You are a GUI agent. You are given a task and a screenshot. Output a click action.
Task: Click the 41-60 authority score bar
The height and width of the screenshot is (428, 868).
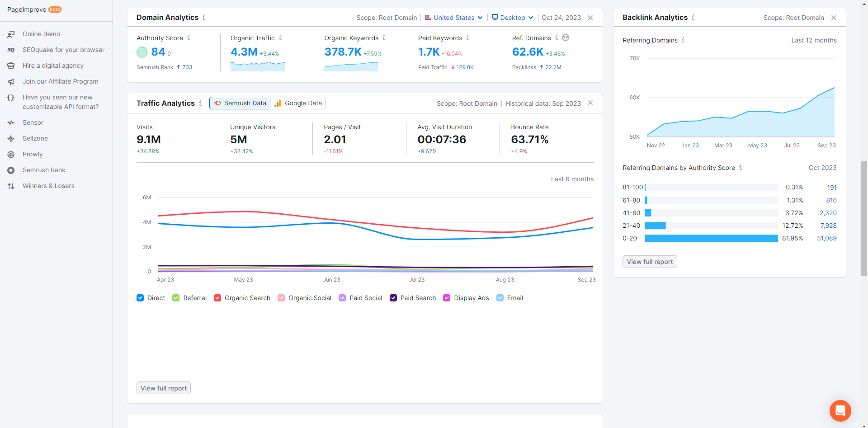(x=648, y=213)
